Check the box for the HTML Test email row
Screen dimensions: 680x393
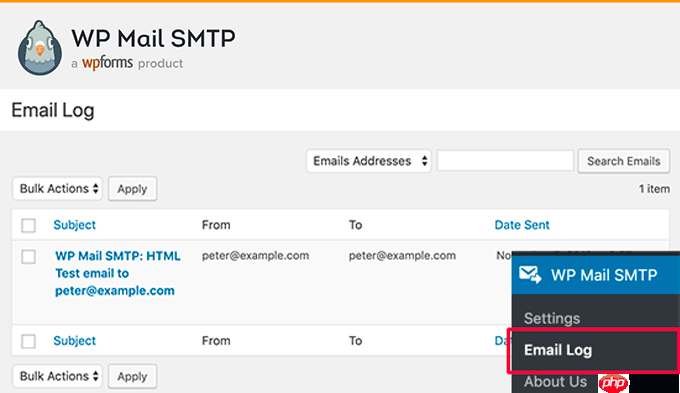coord(29,256)
